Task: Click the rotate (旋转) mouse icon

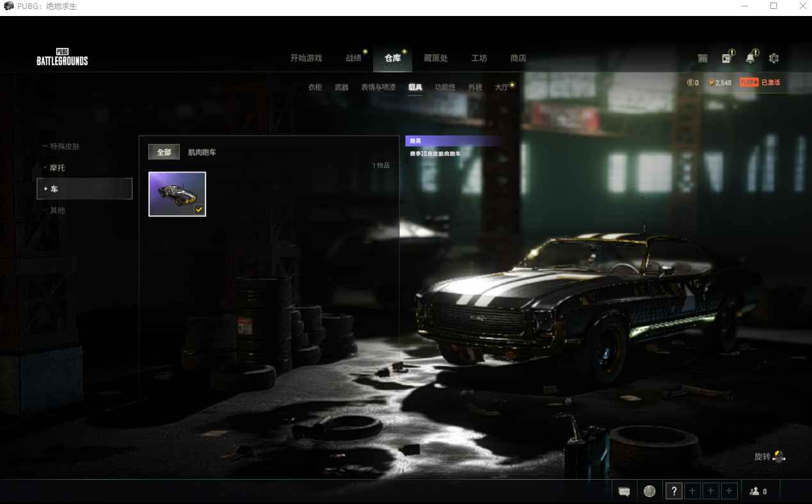Action: (779, 457)
